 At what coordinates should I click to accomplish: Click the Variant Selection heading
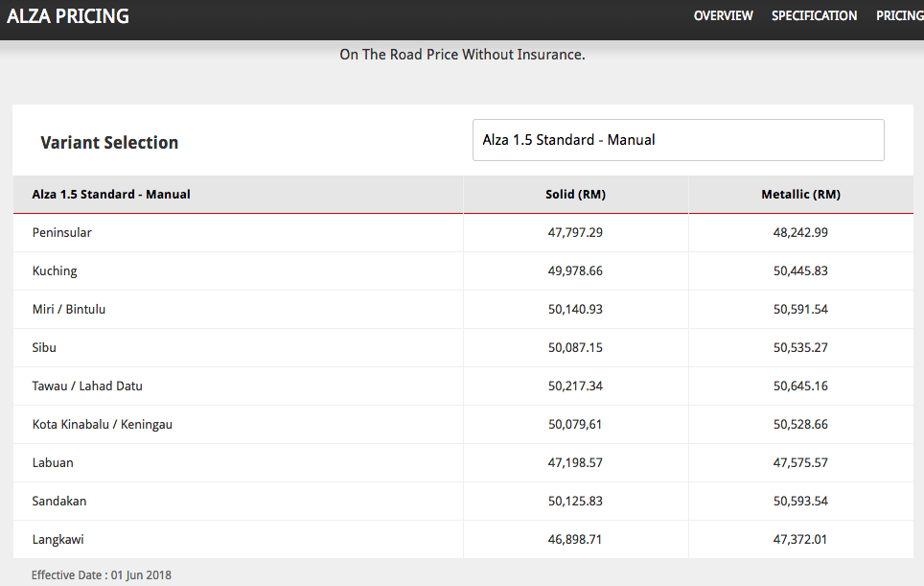pos(109,143)
